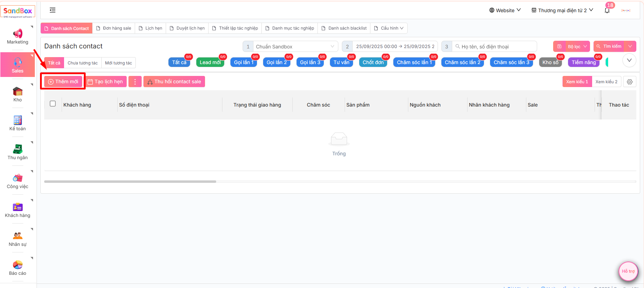Viewport: 644px width, 288px height.
Task: Open table settings gear icon
Action: (x=630, y=82)
